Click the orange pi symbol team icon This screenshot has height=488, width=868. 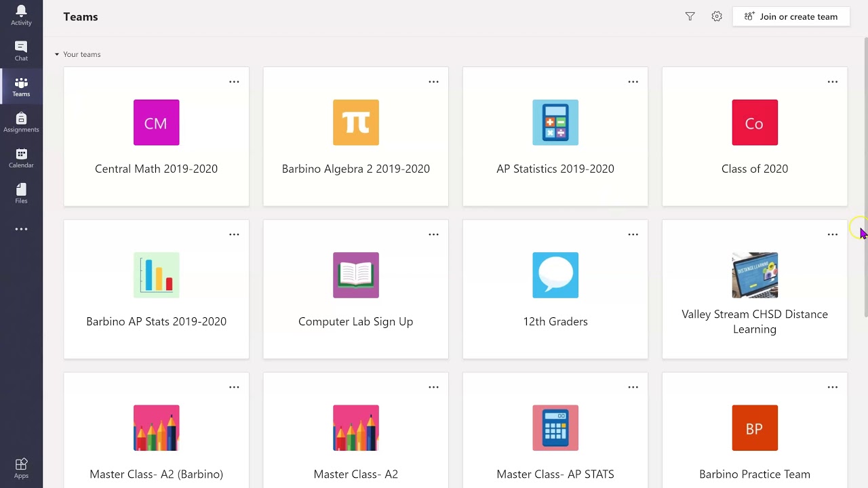[356, 123]
